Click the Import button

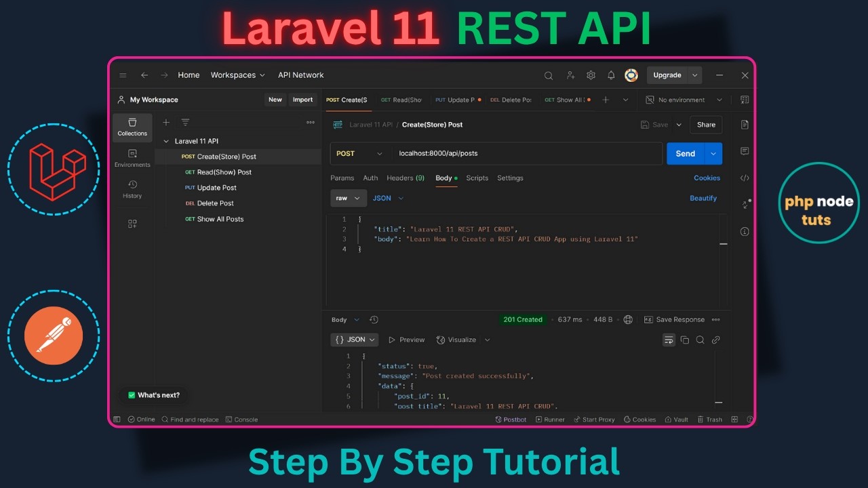(302, 100)
